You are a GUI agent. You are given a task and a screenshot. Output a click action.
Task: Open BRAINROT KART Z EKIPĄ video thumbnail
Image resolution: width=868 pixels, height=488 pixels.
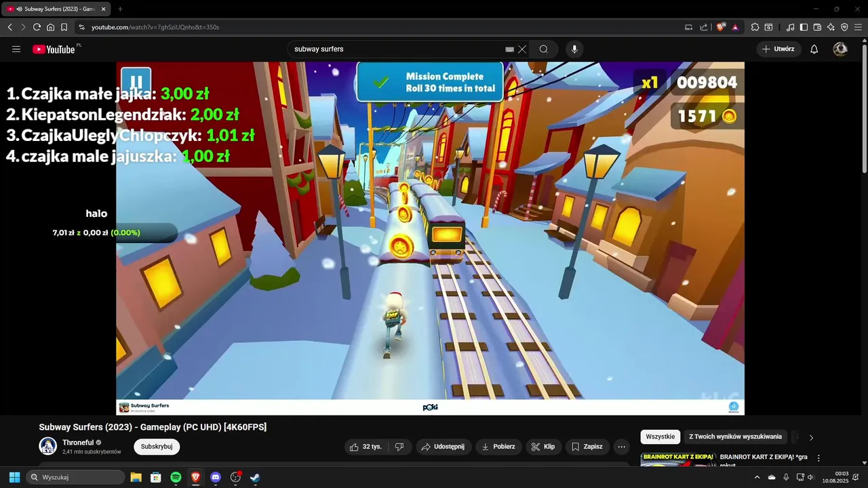tap(677, 460)
